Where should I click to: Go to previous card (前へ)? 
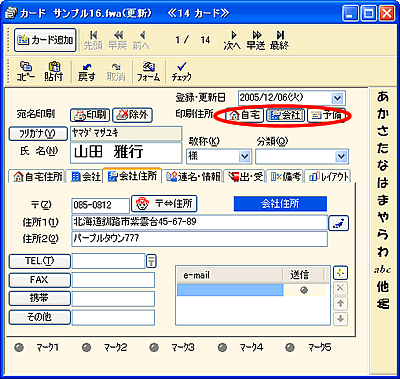141,40
